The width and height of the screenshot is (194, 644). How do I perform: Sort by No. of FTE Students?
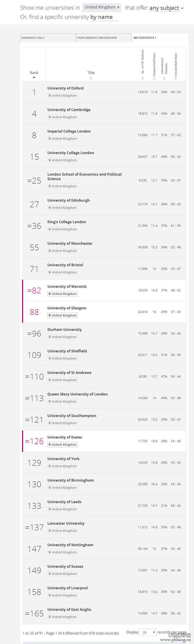point(143,65)
